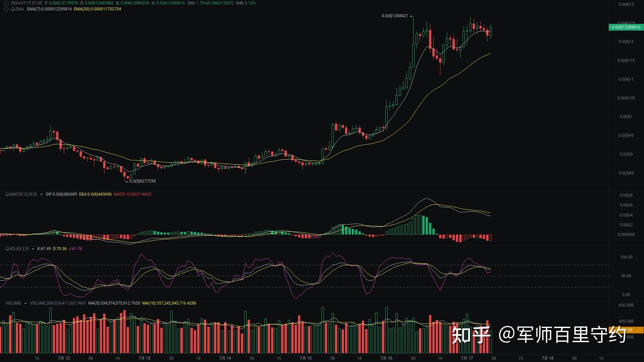
Task: Click the KDJ alert bell icon
Action: [x=7, y=249]
